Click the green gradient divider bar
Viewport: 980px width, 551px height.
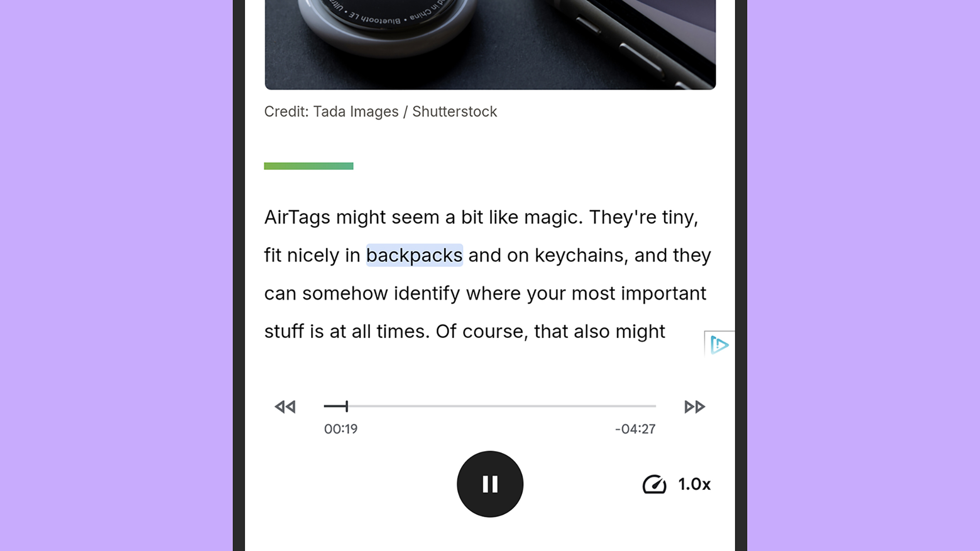coord(309,166)
